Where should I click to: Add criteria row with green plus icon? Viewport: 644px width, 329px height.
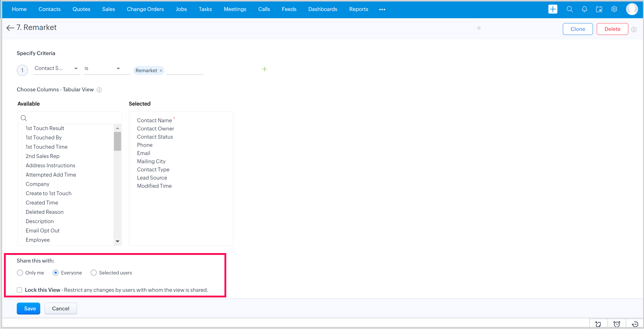point(264,69)
